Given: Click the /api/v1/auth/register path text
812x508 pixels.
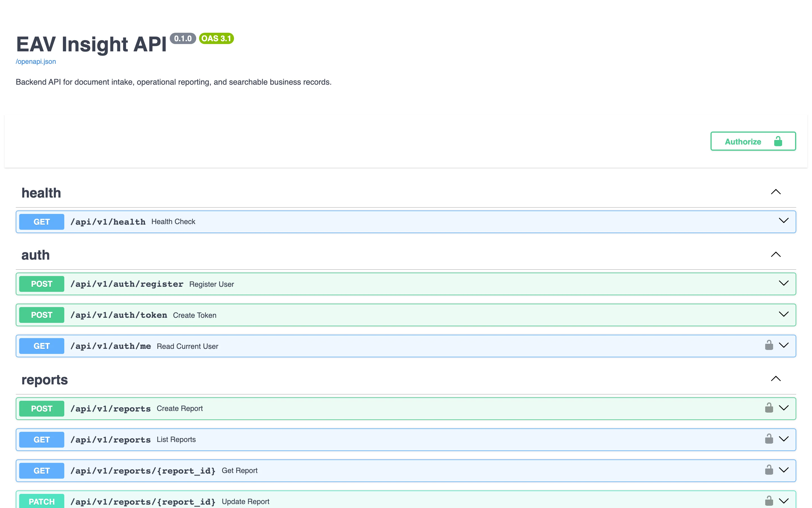Looking at the screenshot, I should 127,284.
